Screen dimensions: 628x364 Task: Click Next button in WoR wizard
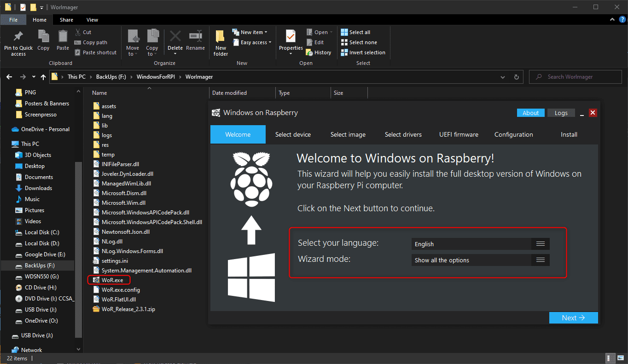(573, 318)
